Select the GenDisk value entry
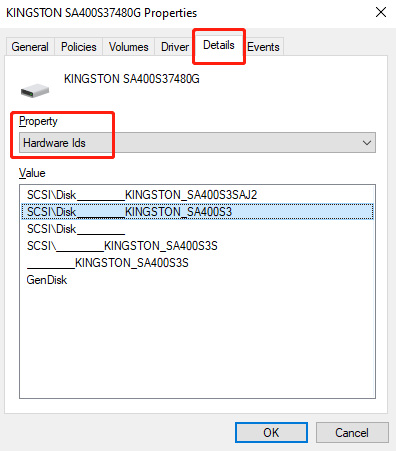Screen dimensions: 396x451 (x=47, y=280)
